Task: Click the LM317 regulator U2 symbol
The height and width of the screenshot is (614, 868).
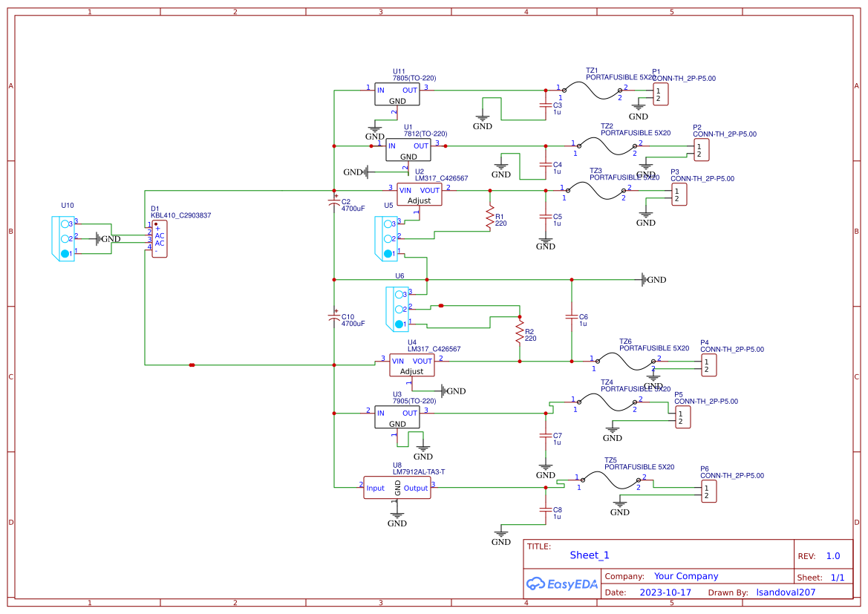Action: [418, 195]
